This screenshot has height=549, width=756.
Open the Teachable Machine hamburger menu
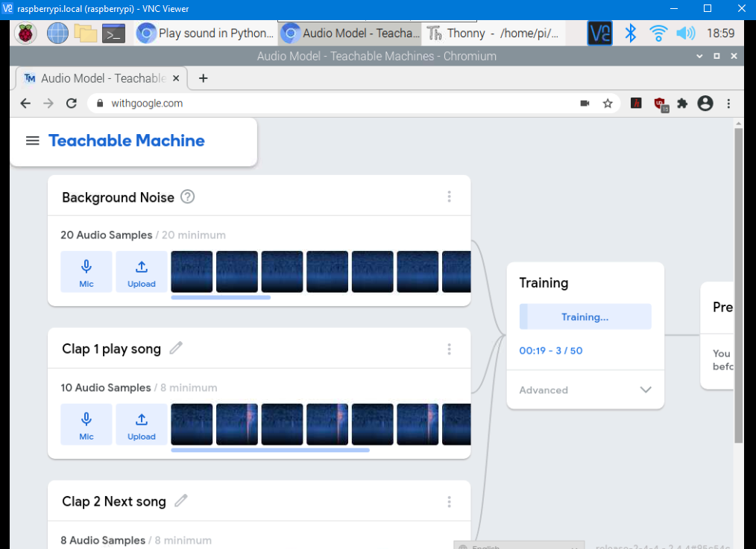click(32, 141)
